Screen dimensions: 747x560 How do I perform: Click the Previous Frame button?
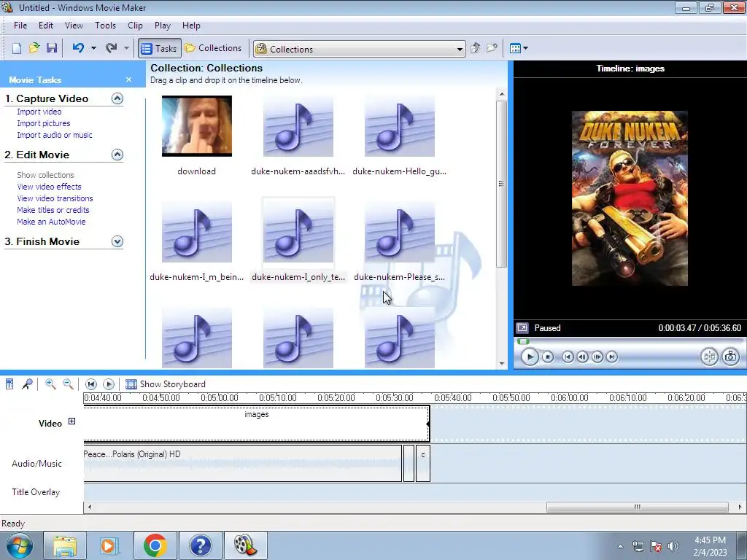[582, 357]
